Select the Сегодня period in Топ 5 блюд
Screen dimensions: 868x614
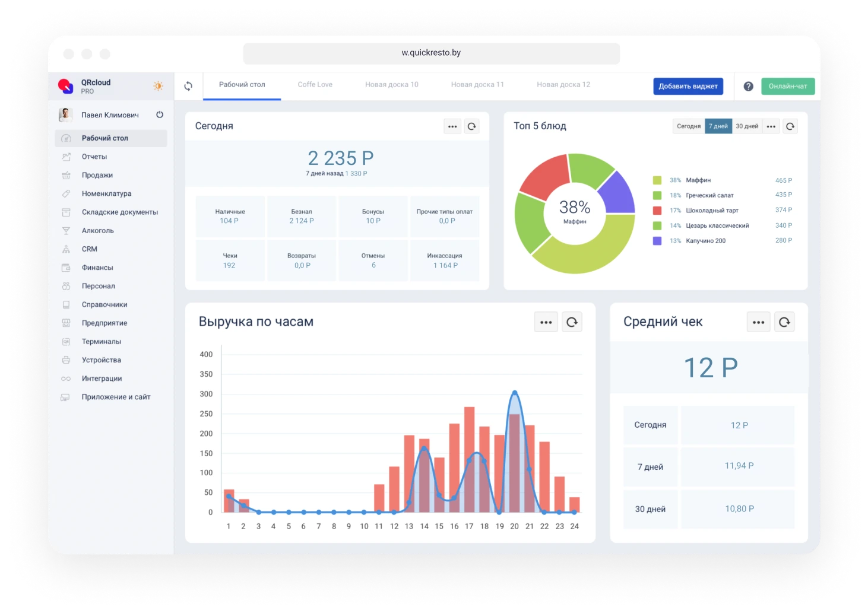(689, 126)
